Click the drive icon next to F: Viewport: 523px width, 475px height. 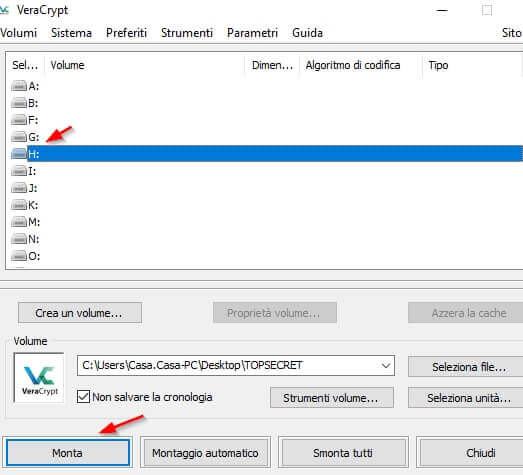[x=19, y=120]
